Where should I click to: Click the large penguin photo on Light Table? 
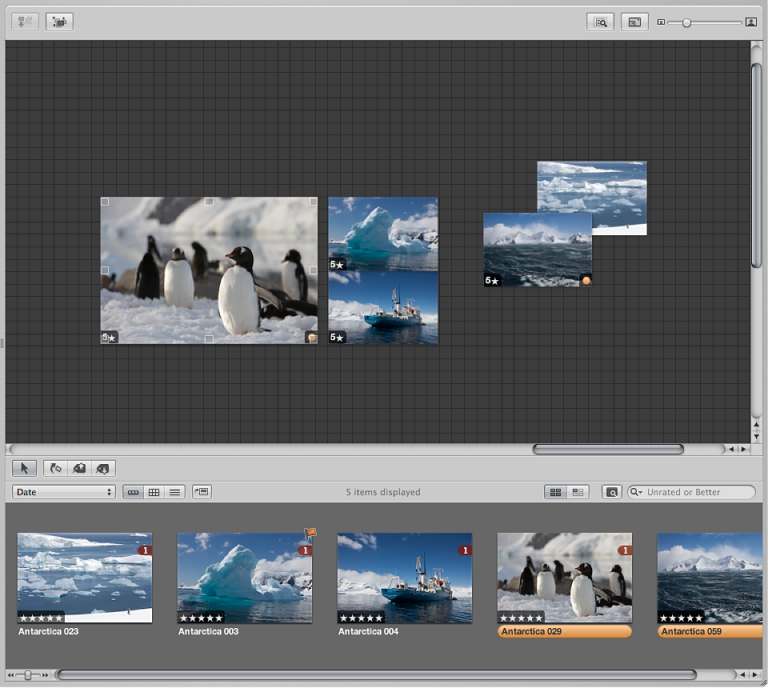pyautogui.click(x=208, y=270)
